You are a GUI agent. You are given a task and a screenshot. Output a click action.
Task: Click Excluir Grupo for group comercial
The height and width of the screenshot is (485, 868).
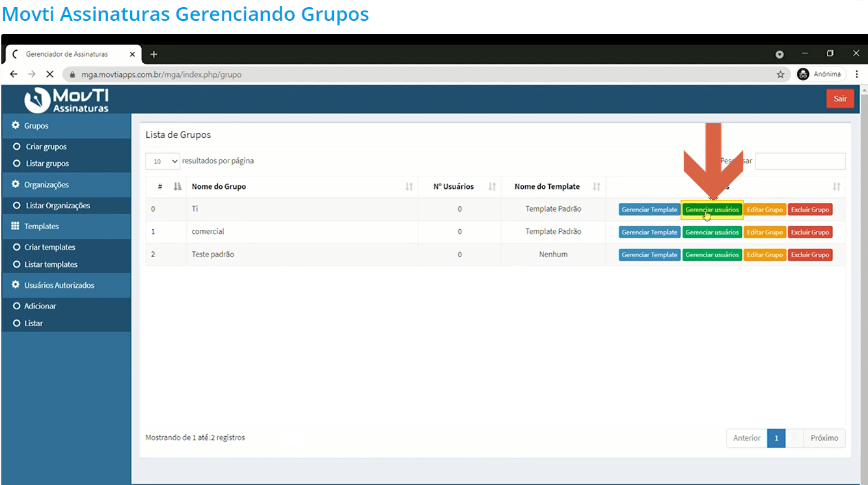(x=810, y=232)
